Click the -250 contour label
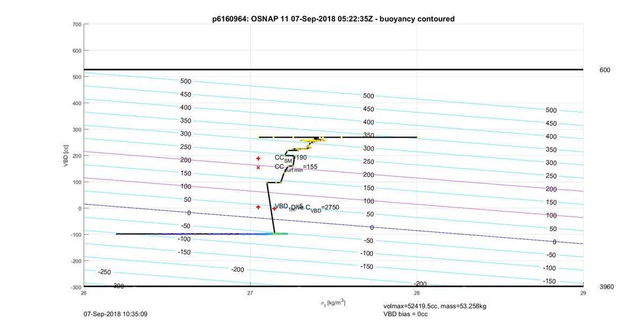This screenshot has height=323, width=644. point(105,272)
